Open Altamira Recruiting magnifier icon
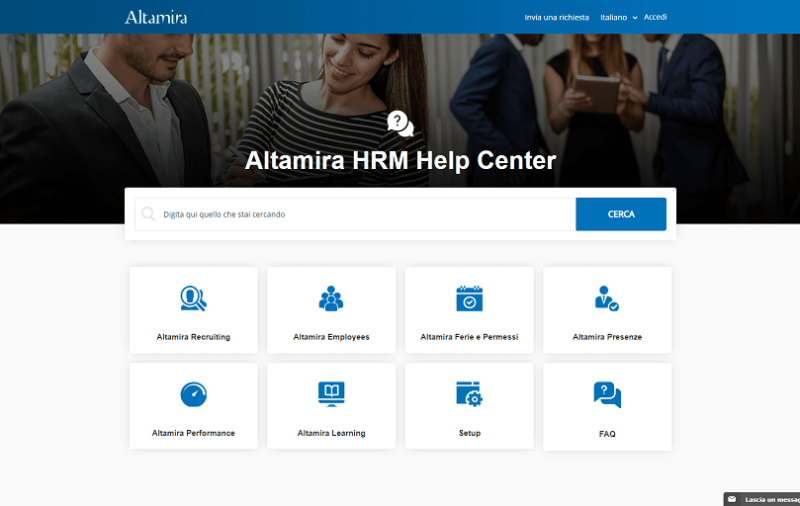Screen dimensions: 800x506 click(x=193, y=298)
